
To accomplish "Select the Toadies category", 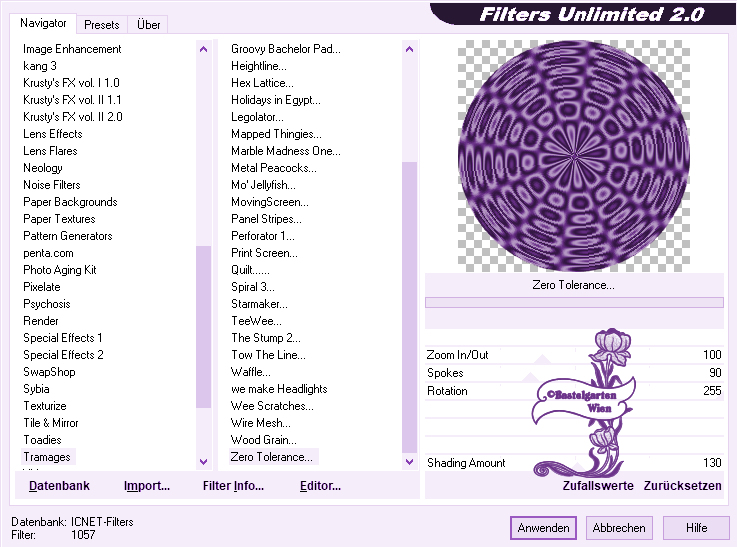I will [42, 440].
